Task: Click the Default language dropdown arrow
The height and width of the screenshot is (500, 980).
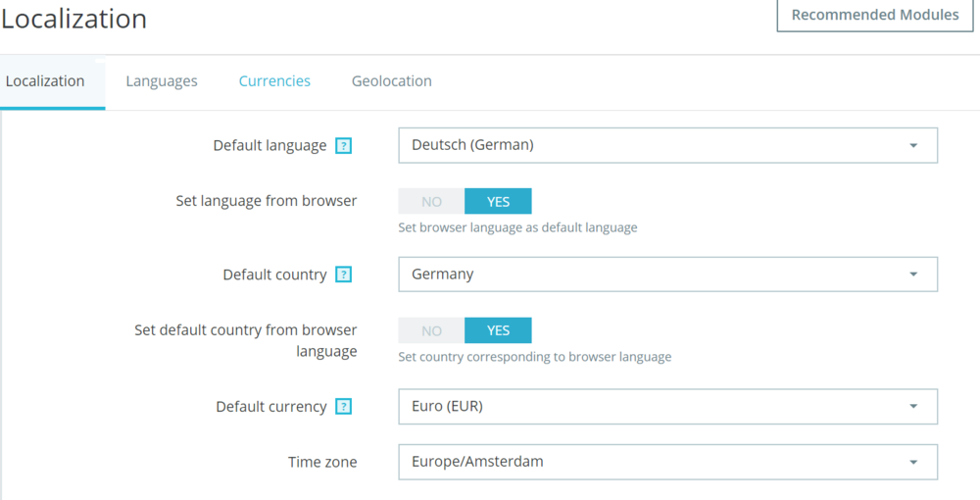Action: tap(913, 145)
